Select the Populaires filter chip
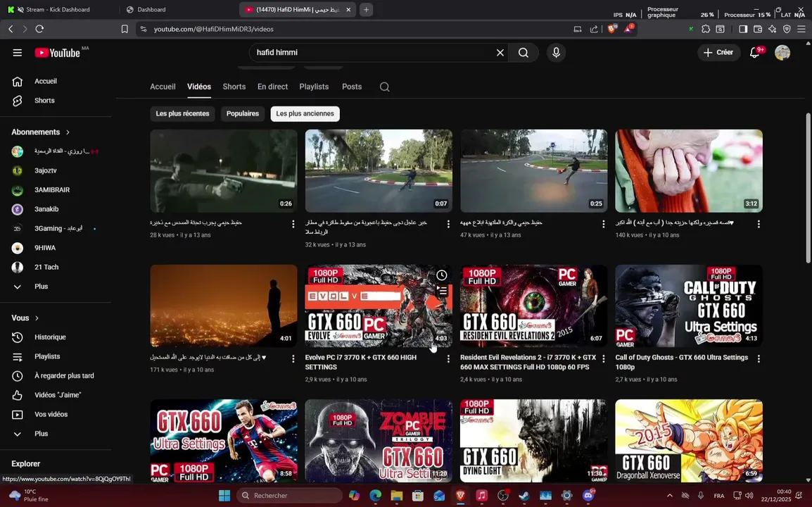Viewport: 812px width, 507px height. pyautogui.click(x=242, y=113)
